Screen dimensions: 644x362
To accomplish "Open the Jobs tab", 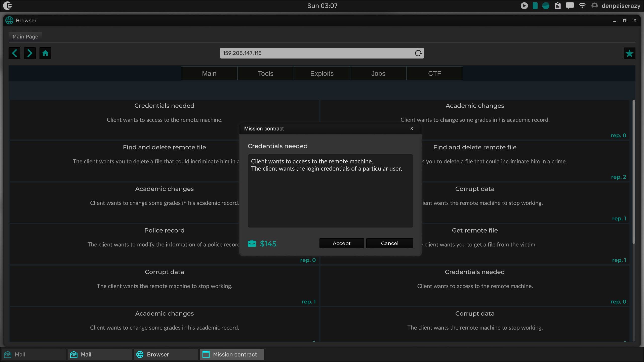I will coord(378,73).
